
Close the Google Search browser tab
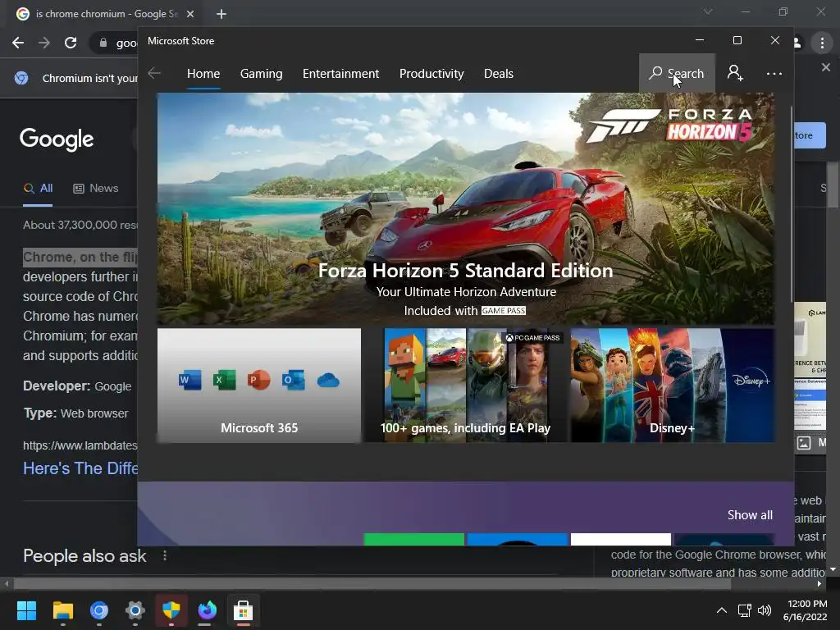190,15
